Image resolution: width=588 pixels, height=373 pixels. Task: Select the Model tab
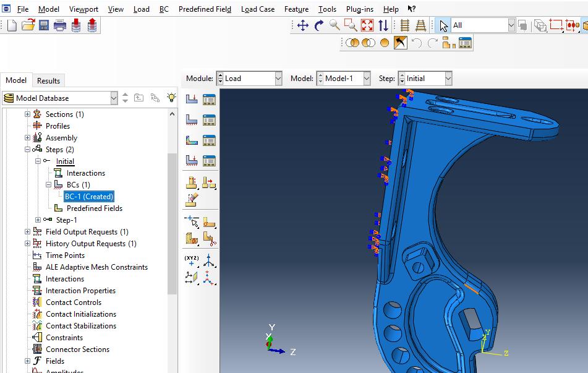(16, 80)
